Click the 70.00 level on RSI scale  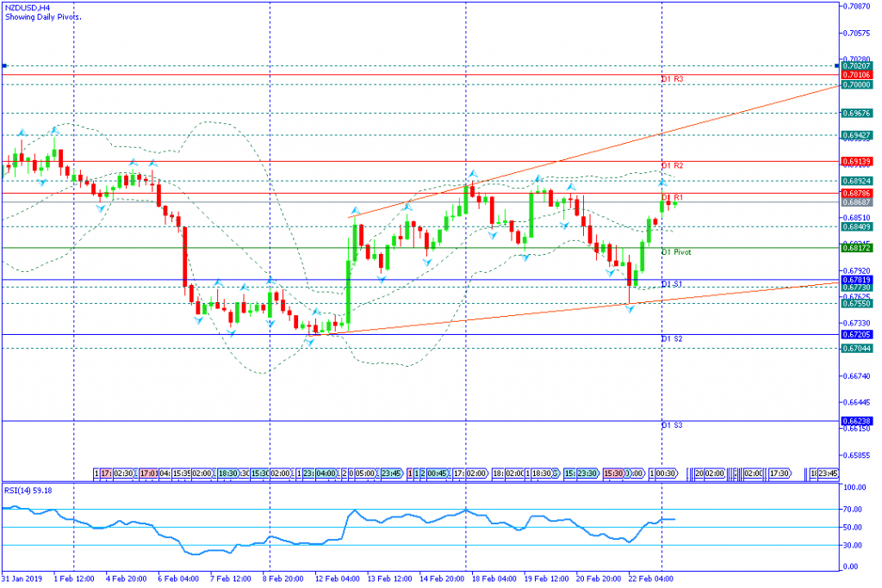(853, 510)
